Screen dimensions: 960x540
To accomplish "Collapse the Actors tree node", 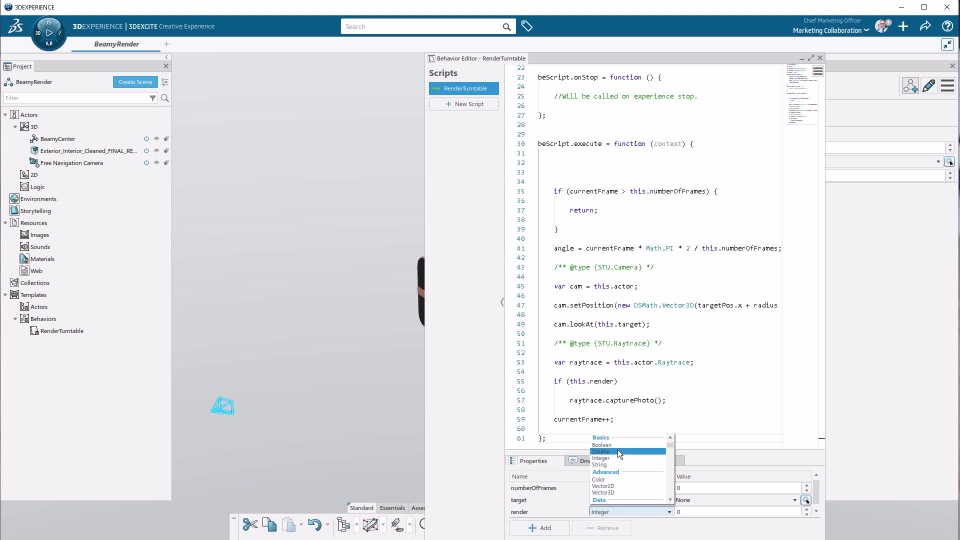I will point(6,115).
